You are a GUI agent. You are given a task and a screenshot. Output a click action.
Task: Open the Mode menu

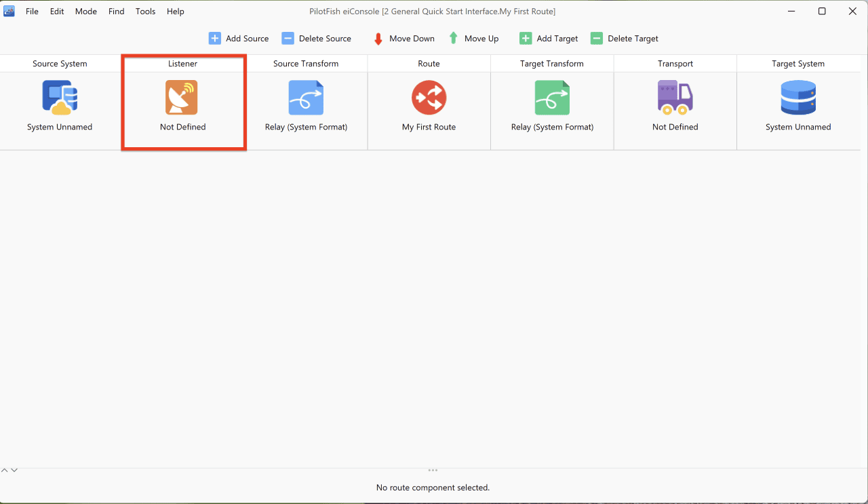(86, 12)
